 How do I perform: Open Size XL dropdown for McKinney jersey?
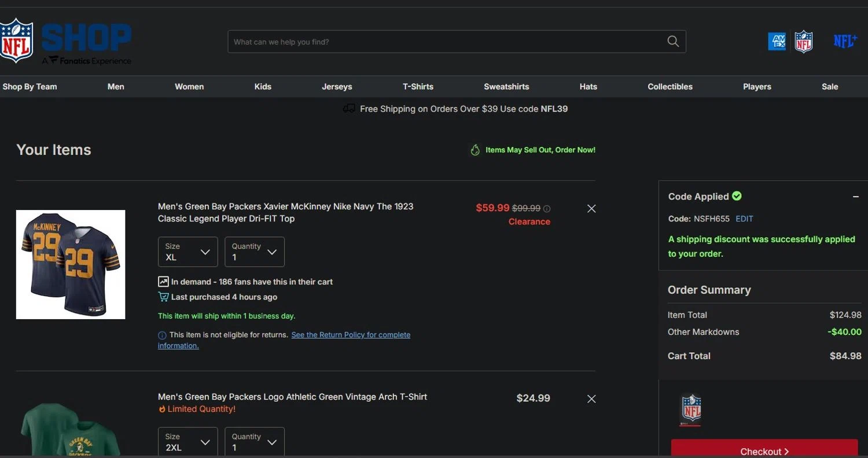188,252
